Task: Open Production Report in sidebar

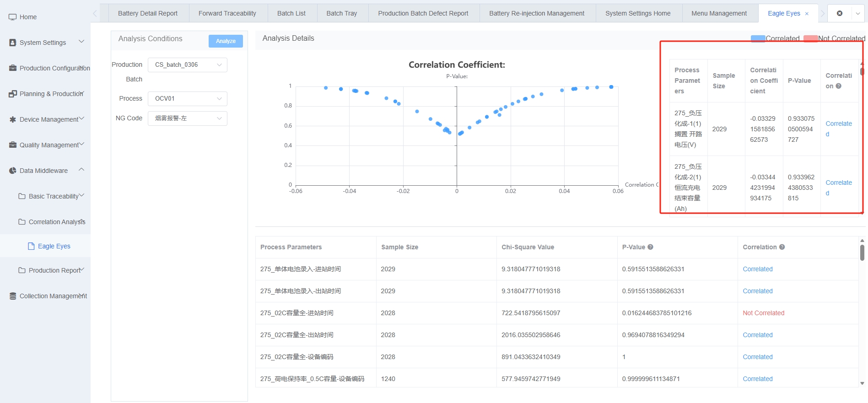Action: (45, 270)
